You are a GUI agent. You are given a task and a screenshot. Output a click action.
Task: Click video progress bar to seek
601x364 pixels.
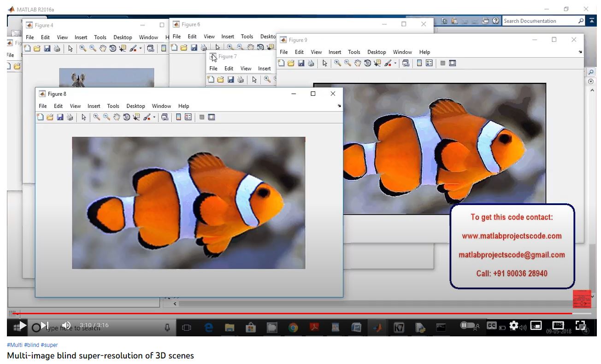(295, 314)
